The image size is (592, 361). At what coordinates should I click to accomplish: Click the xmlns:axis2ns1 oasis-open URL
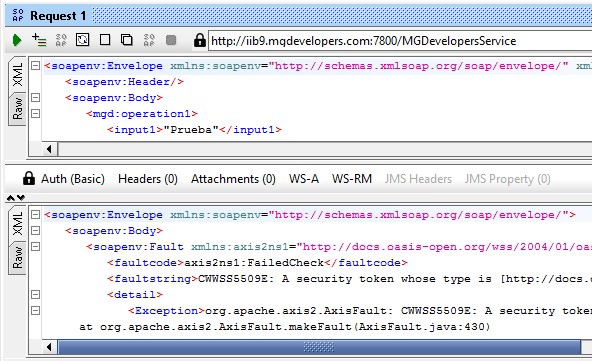point(444,247)
